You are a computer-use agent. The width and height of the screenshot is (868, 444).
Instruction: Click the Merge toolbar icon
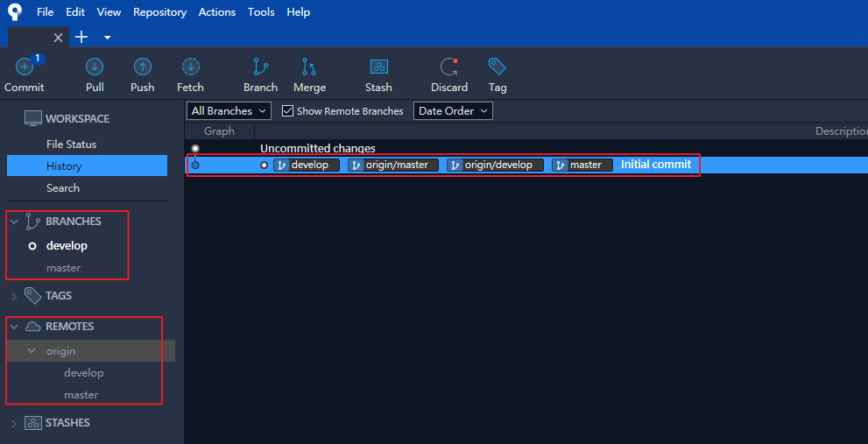point(309,67)
